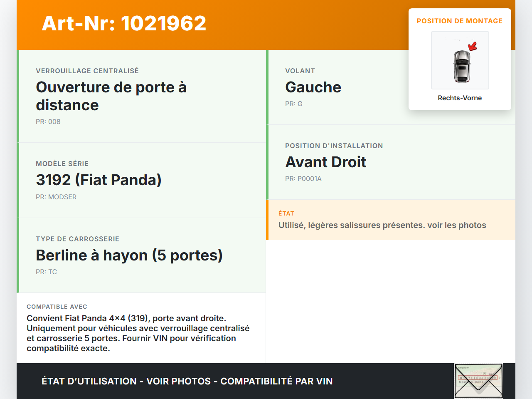The height and width of the screenshot is (399, 532).
Task: Click the PR: P0001A code
Action: pos(303,178)
